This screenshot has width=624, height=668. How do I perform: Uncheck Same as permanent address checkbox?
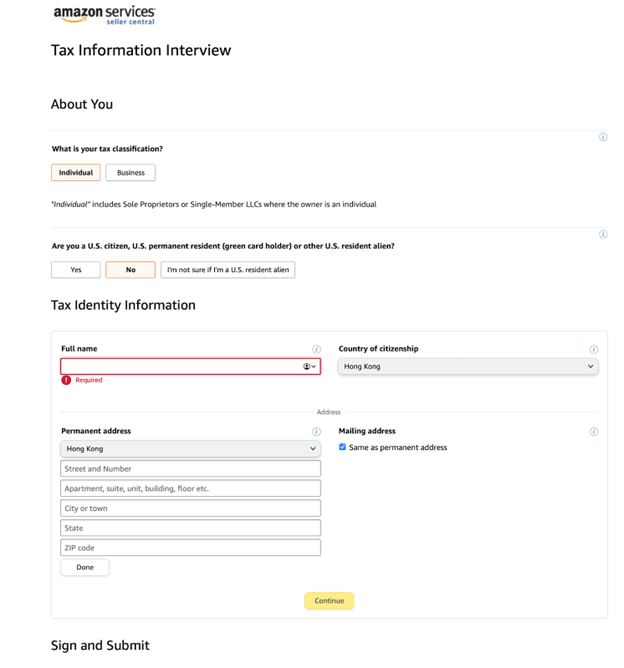point(342,447)
